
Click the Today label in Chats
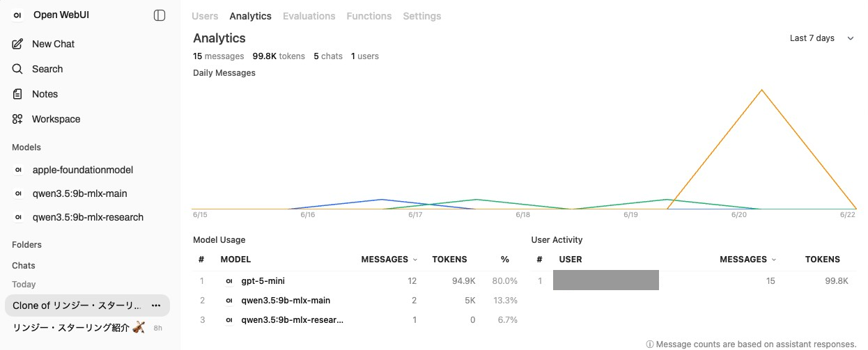click(24, 285)
